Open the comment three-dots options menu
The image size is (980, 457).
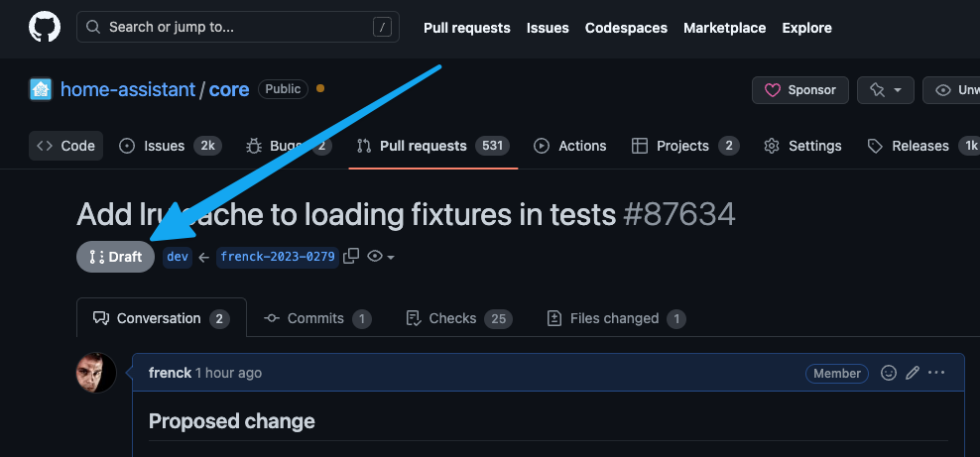tap(936, 373)
